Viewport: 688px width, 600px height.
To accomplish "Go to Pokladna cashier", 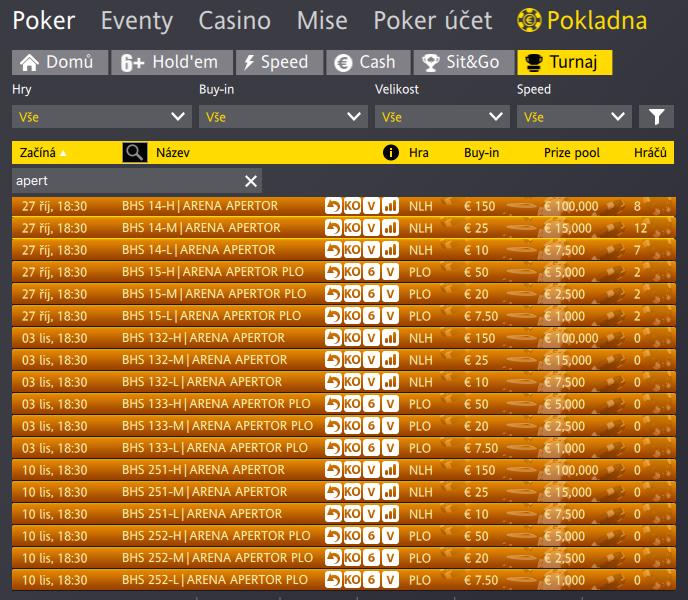I will (x=581, y=21).
